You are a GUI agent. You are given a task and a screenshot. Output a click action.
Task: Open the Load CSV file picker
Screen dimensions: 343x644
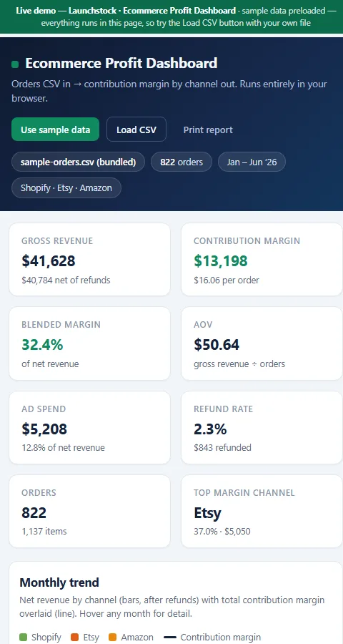pos(136,130)
